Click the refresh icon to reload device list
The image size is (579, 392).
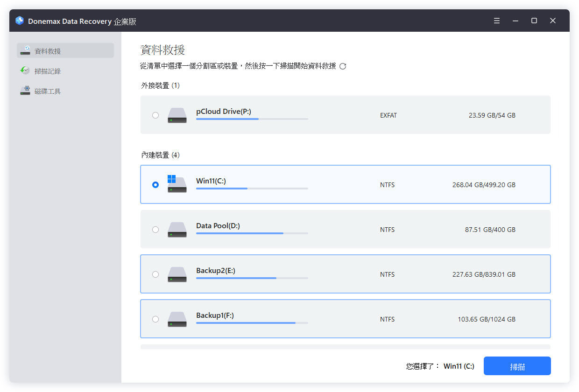343,66
